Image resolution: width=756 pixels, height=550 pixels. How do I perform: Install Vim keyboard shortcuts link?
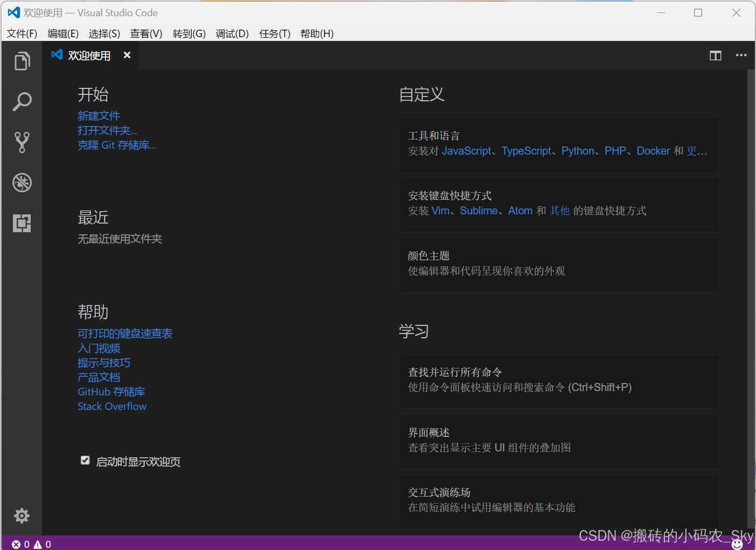pyautogui.click(x=440, y=211)
